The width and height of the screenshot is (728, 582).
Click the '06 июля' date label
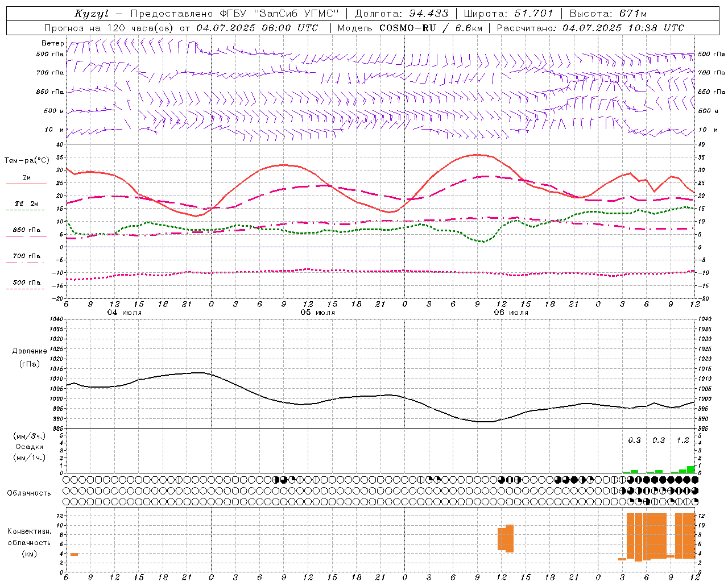511,313
